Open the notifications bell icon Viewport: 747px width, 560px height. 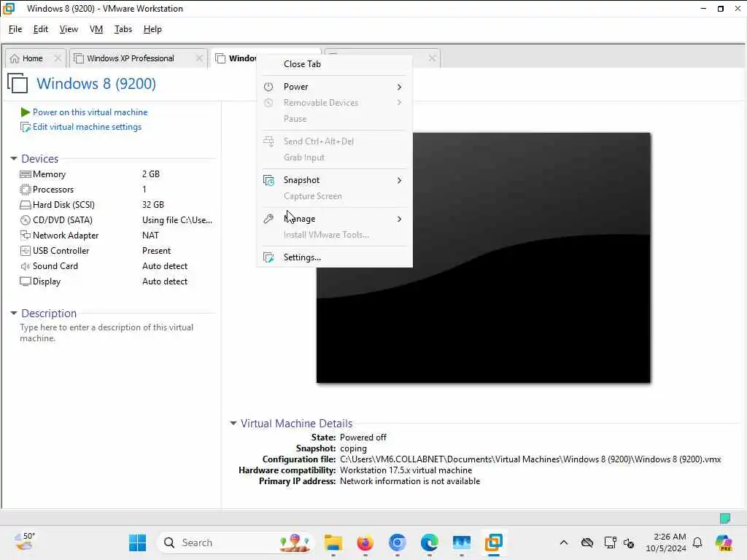point(697,542)
